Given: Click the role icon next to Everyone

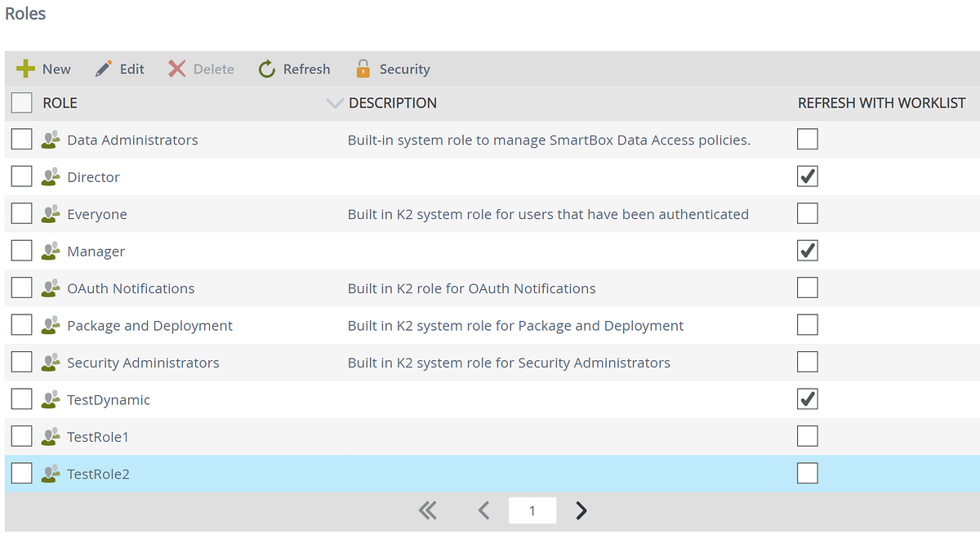Looking at the screenshot, I should pos(51,213).
